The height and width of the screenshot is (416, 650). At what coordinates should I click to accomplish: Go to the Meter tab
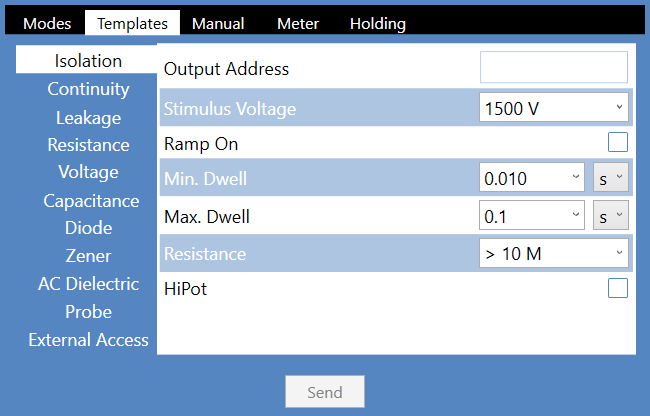[x=298, y=23]
